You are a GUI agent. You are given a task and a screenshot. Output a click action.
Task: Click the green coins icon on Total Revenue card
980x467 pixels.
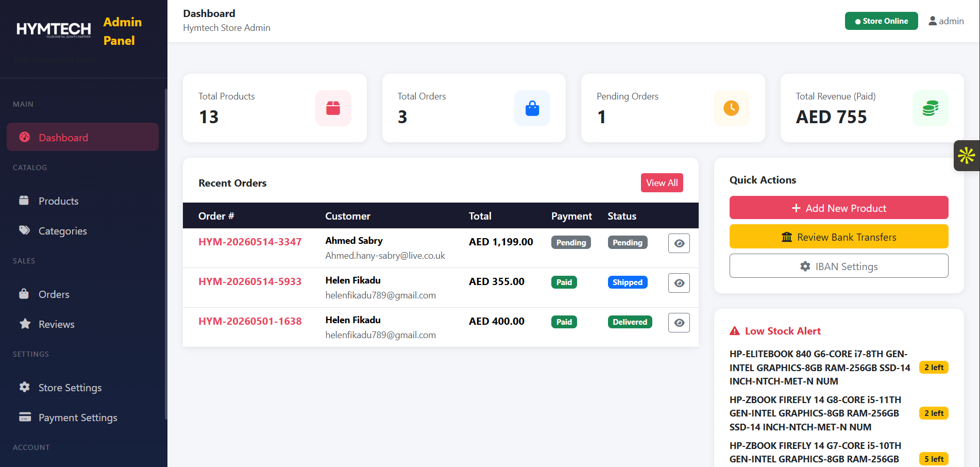tap(931, 108)
